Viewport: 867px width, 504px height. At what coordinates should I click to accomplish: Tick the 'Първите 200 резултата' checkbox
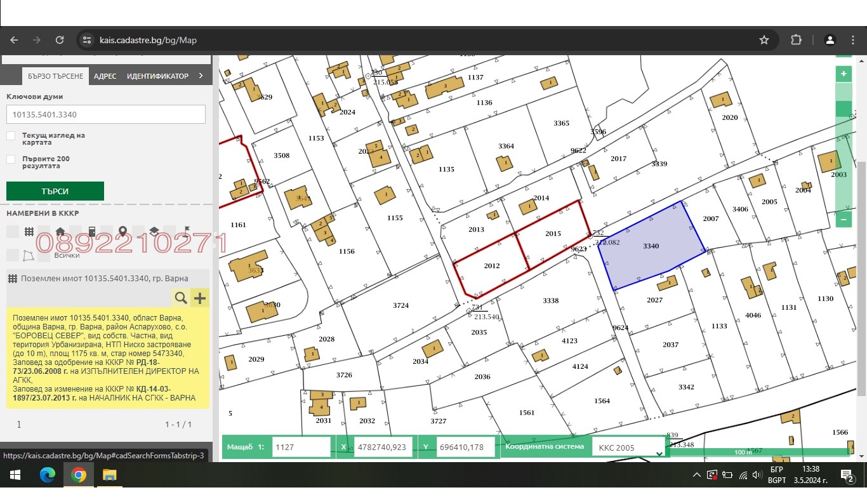[x=11, y=159]
